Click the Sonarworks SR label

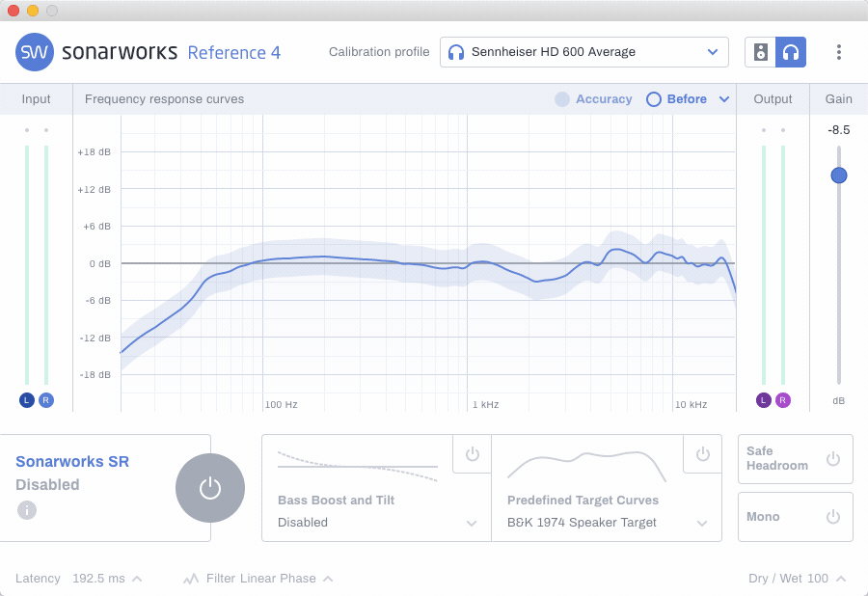point(72,462)
